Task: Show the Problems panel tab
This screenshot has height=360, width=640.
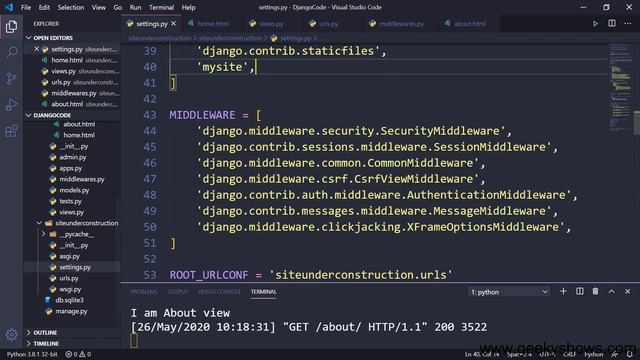Action: [x=144, y=292]
